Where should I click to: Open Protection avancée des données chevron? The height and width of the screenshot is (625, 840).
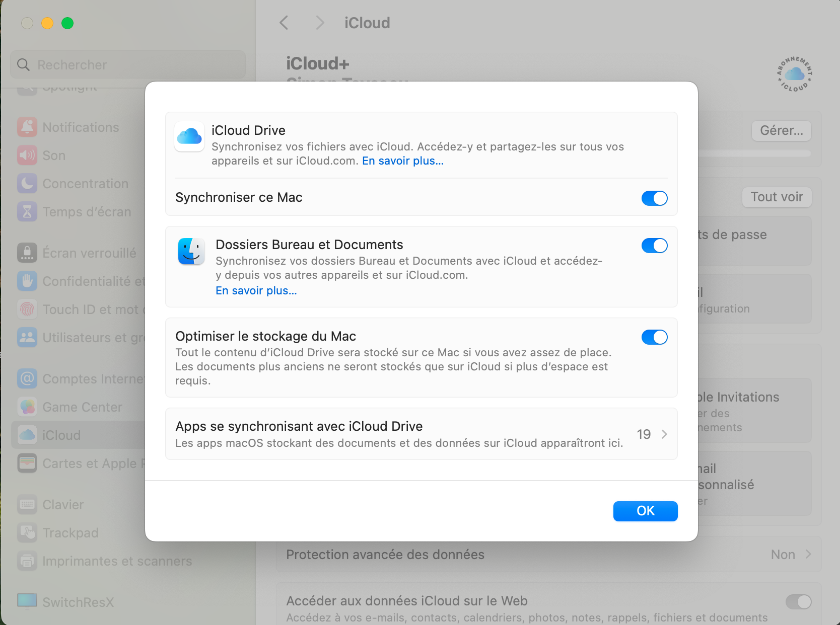click(x=808, y=554)
